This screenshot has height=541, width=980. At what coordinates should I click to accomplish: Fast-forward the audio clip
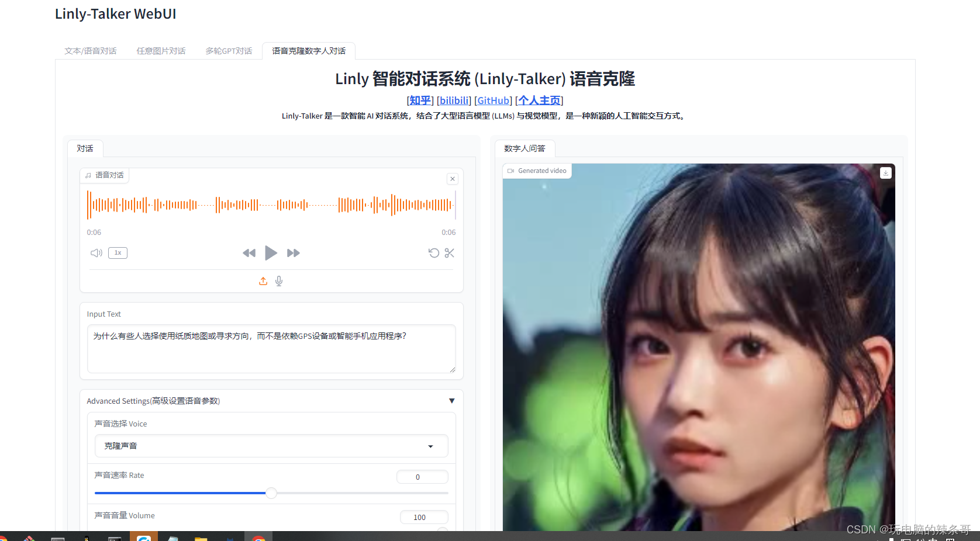point(294,253)
